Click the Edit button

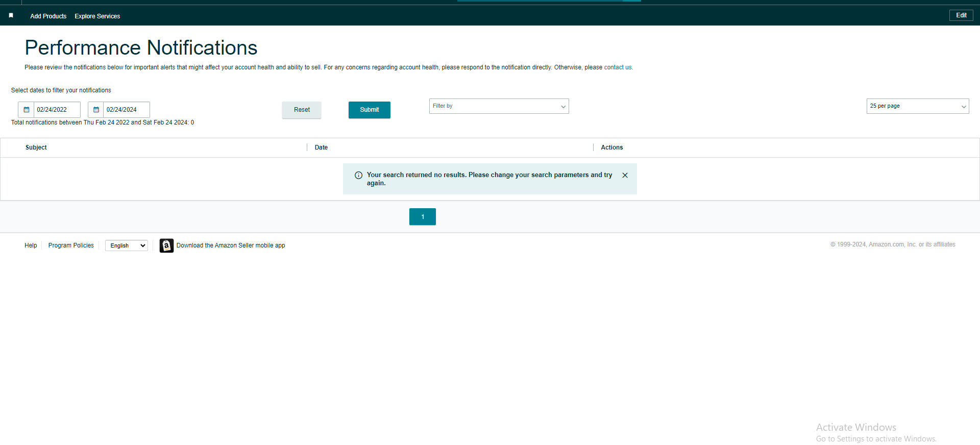click(961, 15)
